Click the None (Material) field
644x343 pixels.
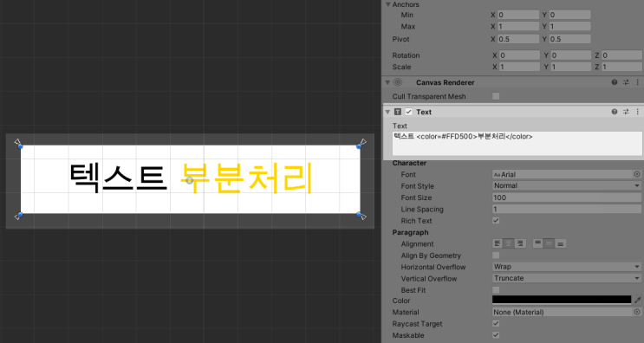point(563,312)
